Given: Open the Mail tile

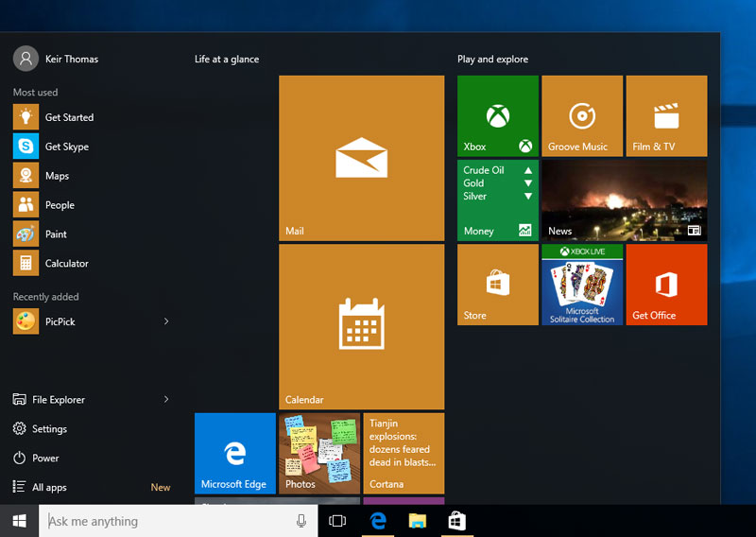Looking at the screenshot, I should 361,158.
